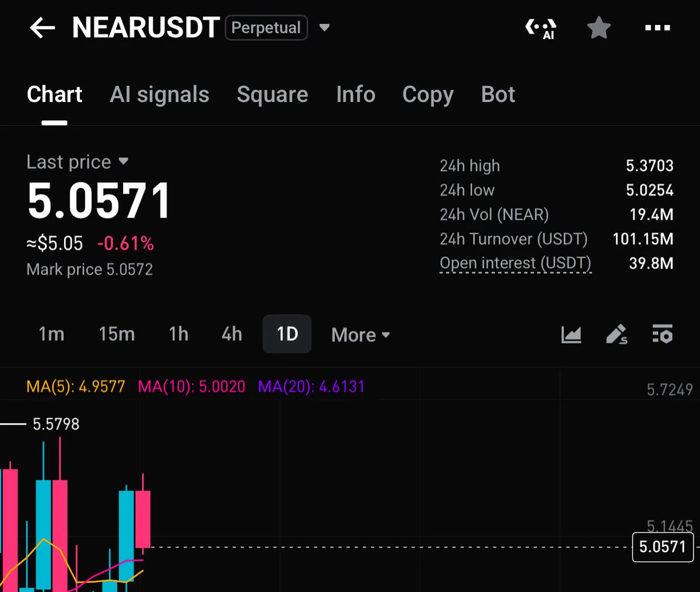The height and width of the screenshot is (592, 700).
Task: Tap the 24h Vol (NEAR) value 19.4M
Action: tap(652, 215)
